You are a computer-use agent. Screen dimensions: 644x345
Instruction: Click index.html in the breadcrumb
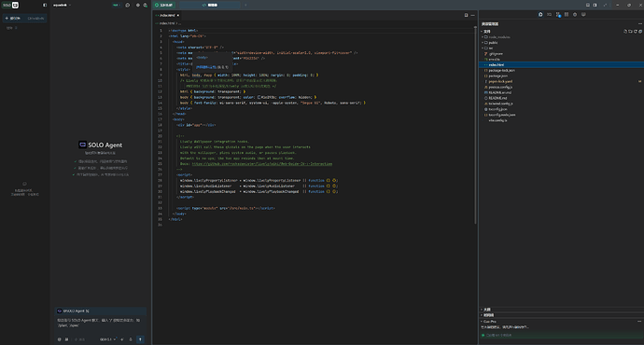click(x=166, y=23)
